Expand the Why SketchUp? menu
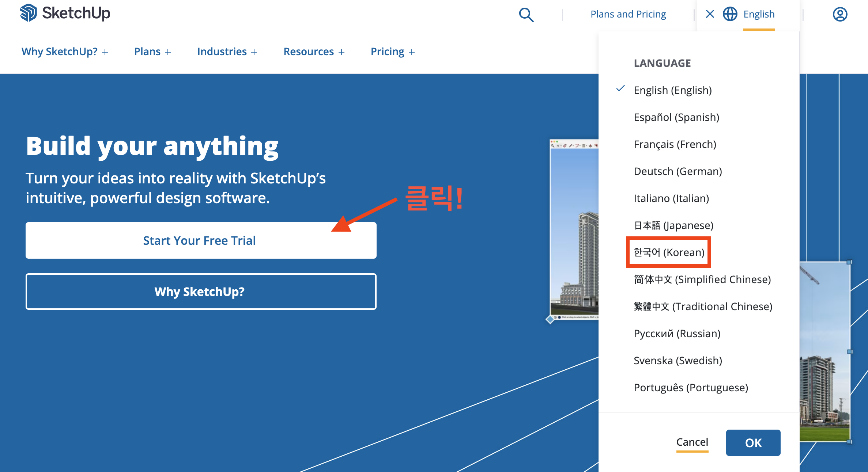The image size is (868, 472). 65,52
